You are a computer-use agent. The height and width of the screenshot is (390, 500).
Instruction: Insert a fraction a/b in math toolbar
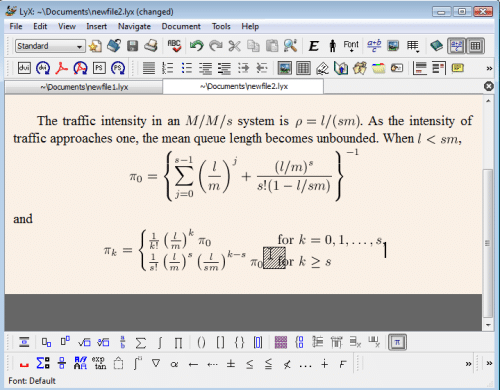(x=122, y=342)
